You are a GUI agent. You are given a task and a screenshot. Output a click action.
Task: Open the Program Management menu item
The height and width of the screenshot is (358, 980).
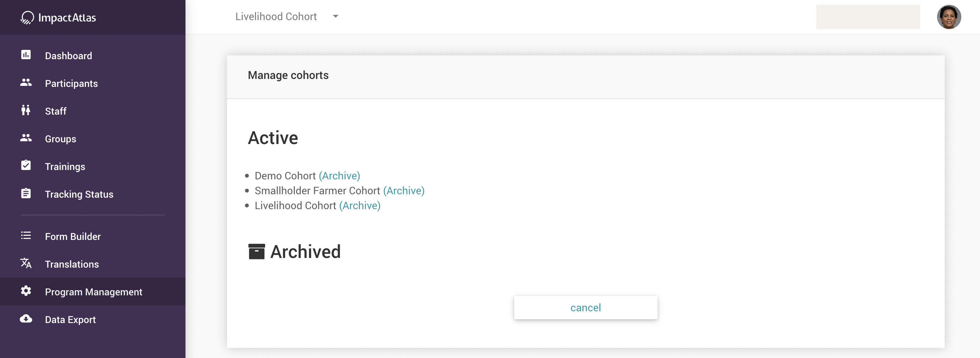point(93,292)
